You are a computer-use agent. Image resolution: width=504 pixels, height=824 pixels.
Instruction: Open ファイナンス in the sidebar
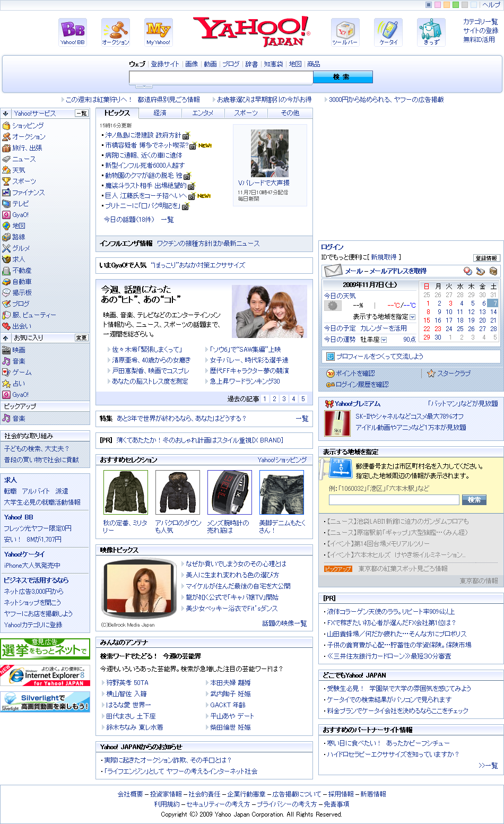pos(29,193)
